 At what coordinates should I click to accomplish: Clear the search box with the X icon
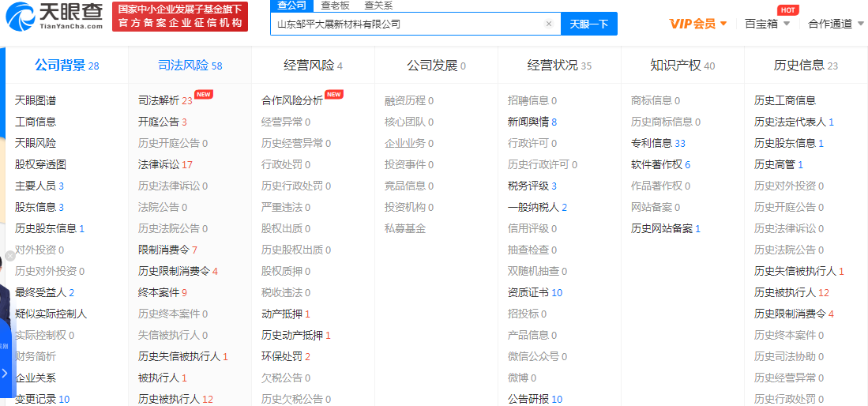pyautogui.click(x=549, y=24)
